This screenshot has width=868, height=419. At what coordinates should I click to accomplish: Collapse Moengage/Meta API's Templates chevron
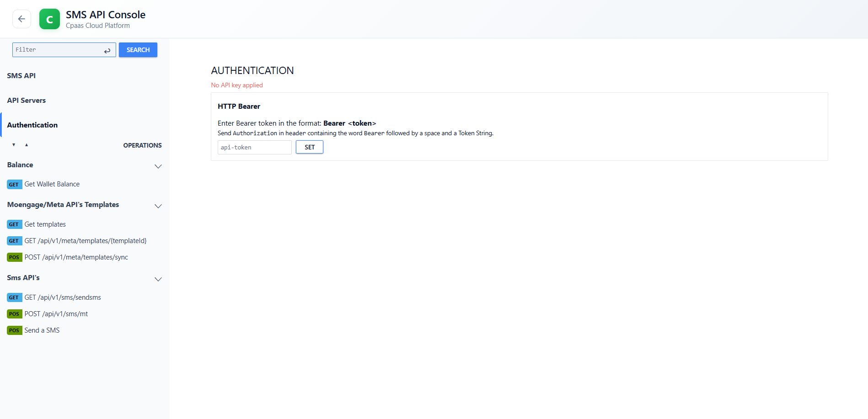tap(158, 206)
